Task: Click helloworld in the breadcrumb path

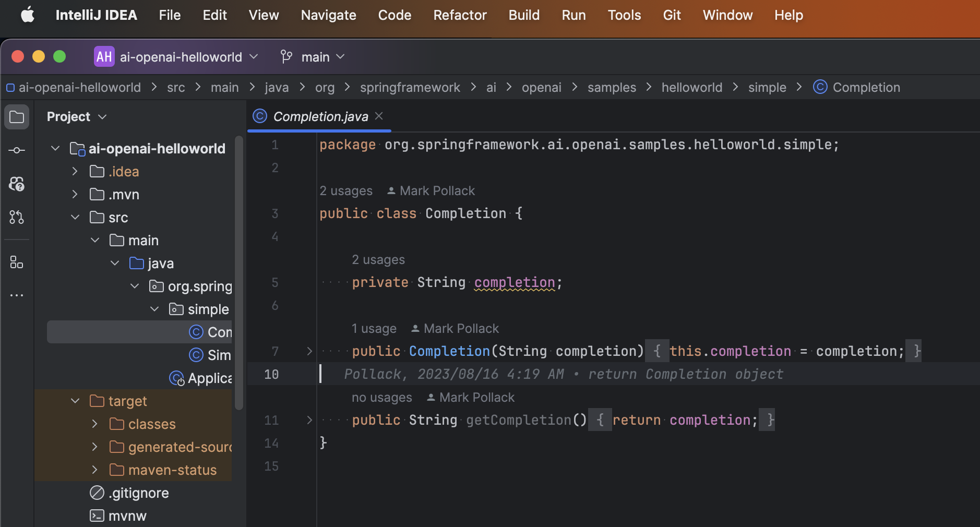Action: tap(692, 87)
